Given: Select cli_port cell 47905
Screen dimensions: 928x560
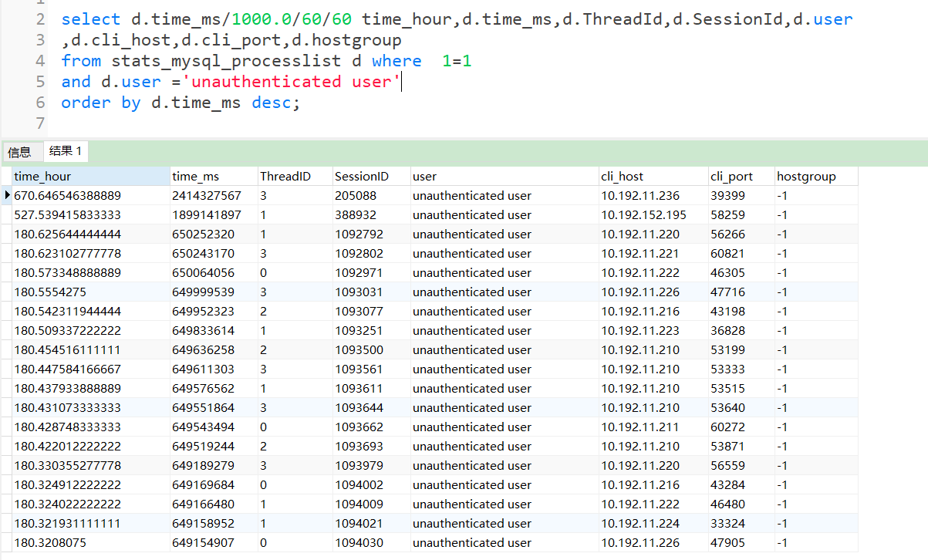Looking at the screenshot, I should pos(741,543).
